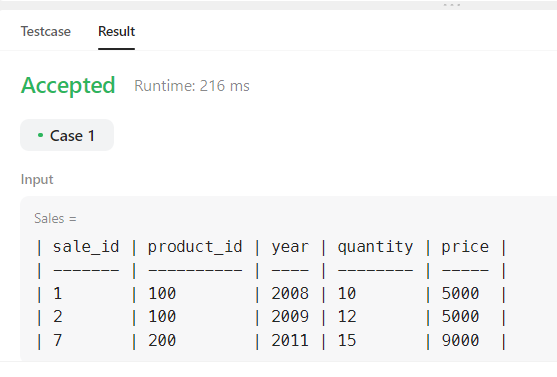557x377 pixels.
Task: Click the Runtime: 216 ms label
Action: point(192,86)
